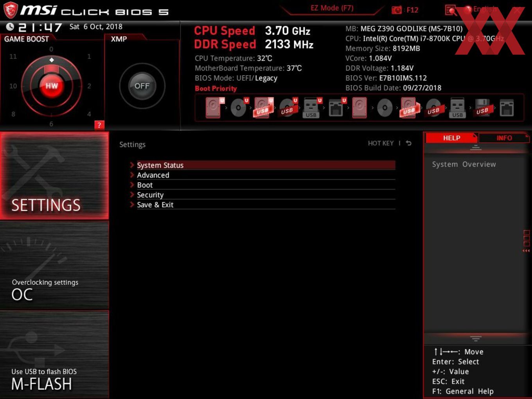
Task: Click the clock icon beside the time
Action: tap(10, 27)
